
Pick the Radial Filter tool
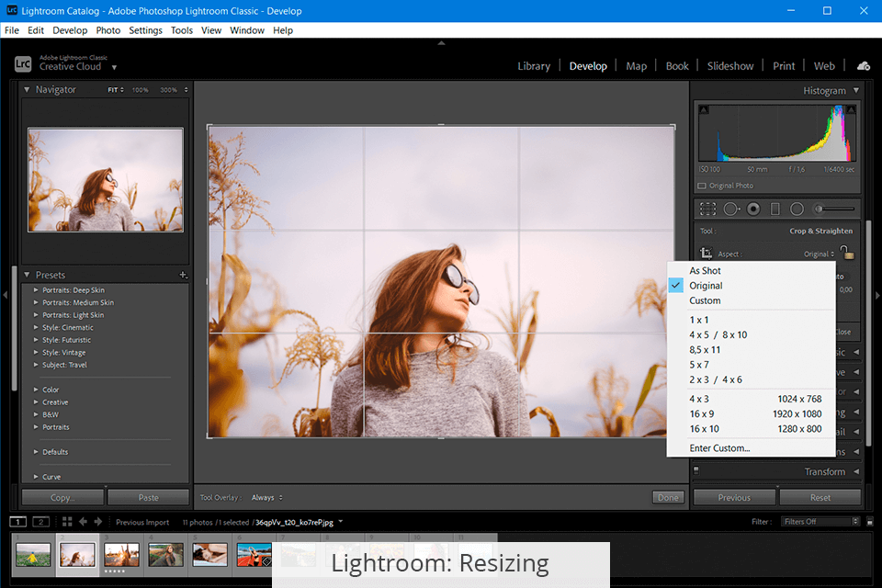[797, 209]
